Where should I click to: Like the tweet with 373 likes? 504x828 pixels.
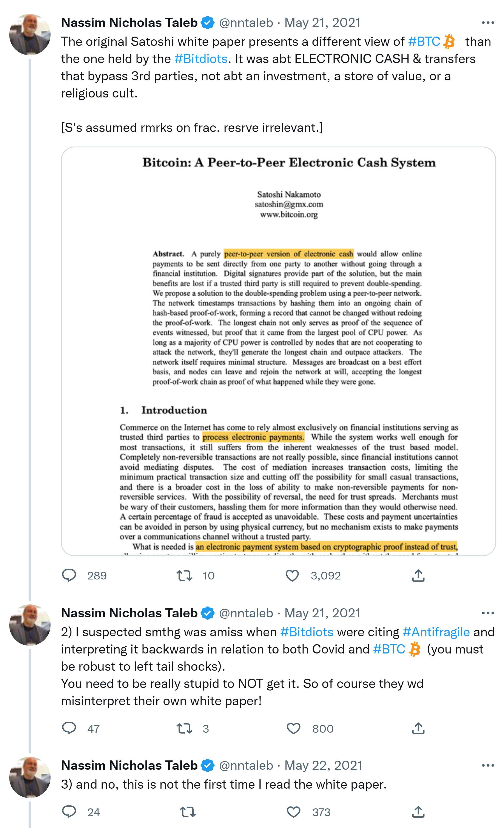pos(293,812)
